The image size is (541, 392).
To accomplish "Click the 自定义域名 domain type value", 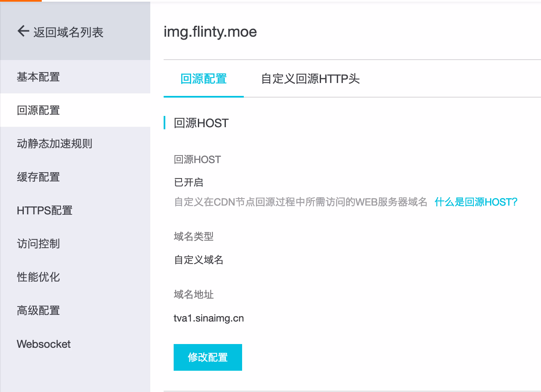I will pyautogui.click(x=199, y=260).
